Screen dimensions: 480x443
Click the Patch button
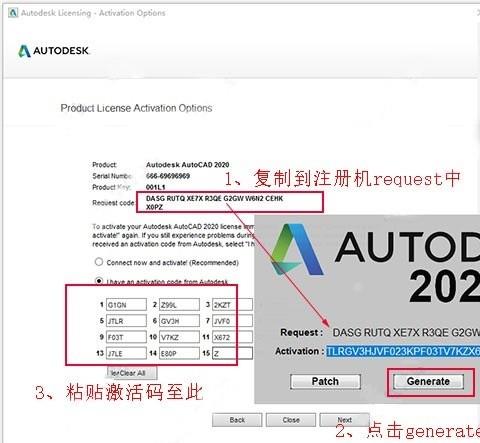325,381
